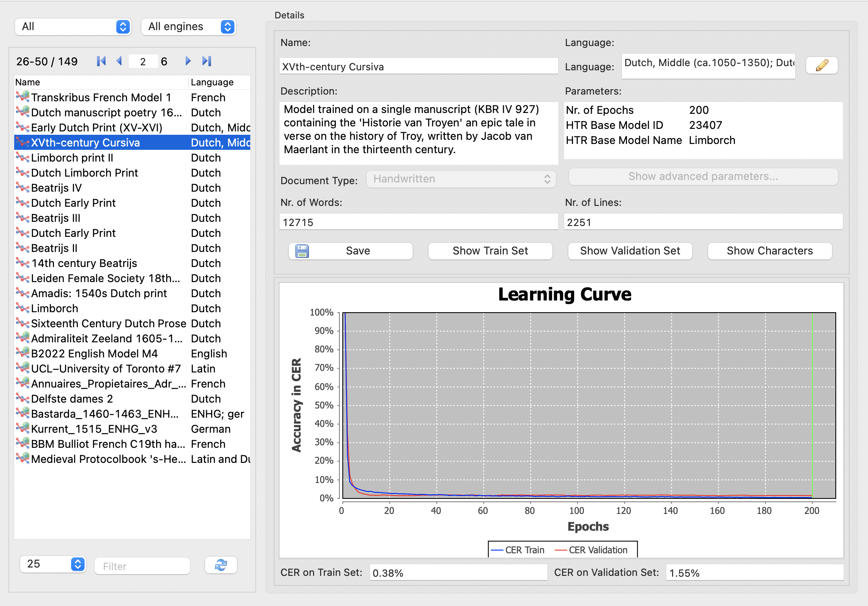Click HTR Base Model ID 23407 value
This screenshot has width=868, height=606.
pos(706,125)
